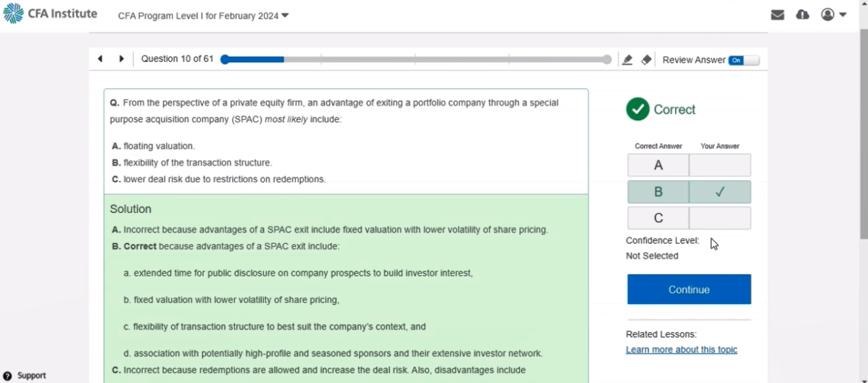Click the Continue button
The image size is (868, 383).
pyautogui.click(x=689, y=290)
